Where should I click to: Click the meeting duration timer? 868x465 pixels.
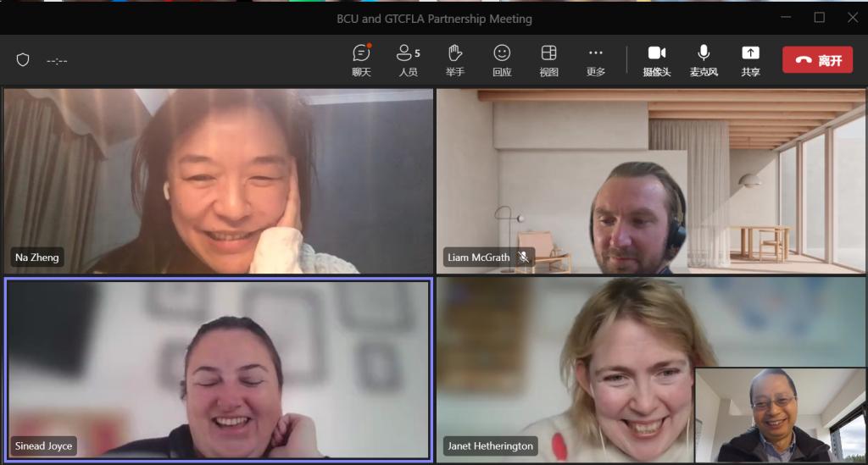(57, 60)
